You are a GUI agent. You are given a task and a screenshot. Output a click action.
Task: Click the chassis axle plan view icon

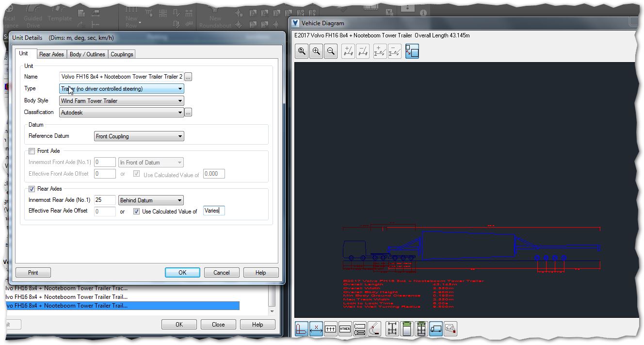coord(392,329)
